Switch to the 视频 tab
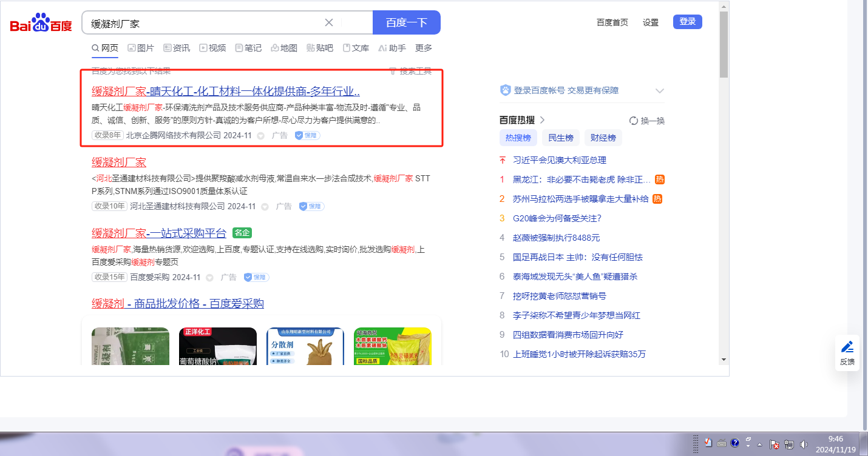The height and width of the screenshot is (456, 868). click(212, 48)
